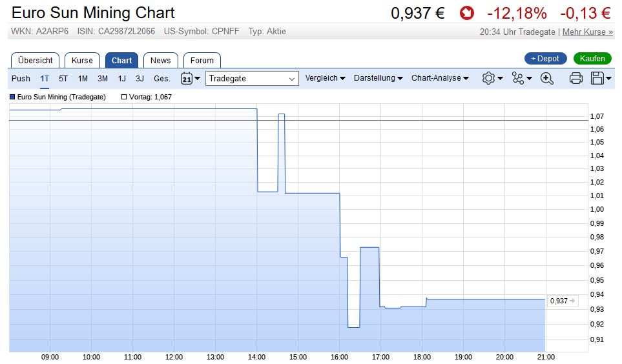The width and height of the screenshot is (622, 364).
Task: Click the red price trend arrow icon
Action: [467, 13]
